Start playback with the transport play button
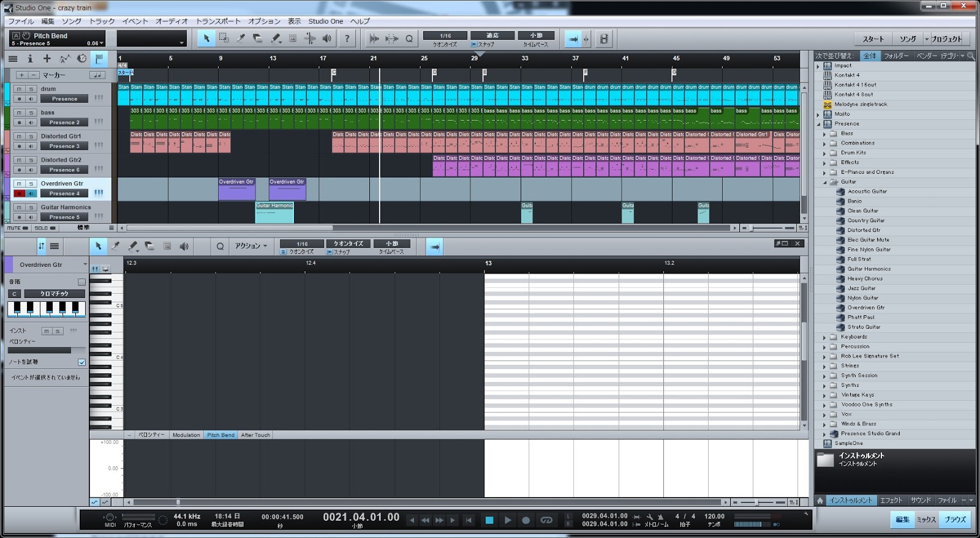This screenshot has width=980, height=538. point(508,520)
